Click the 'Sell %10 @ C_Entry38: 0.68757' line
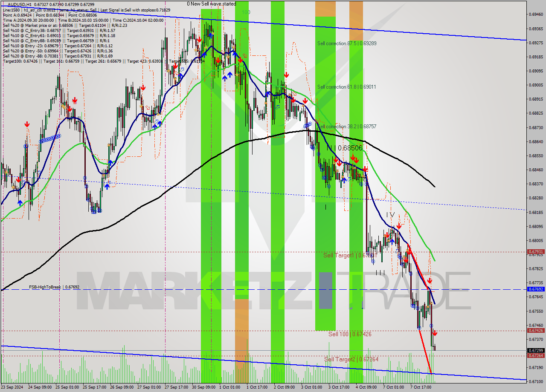This screenshot has height=392, width=546. 59,30
